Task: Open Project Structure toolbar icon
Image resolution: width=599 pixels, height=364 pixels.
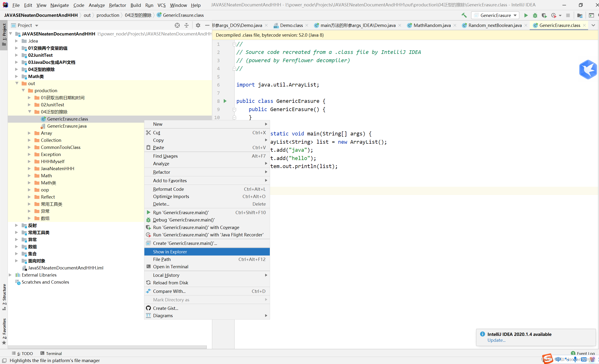Action: click(580, 15)
